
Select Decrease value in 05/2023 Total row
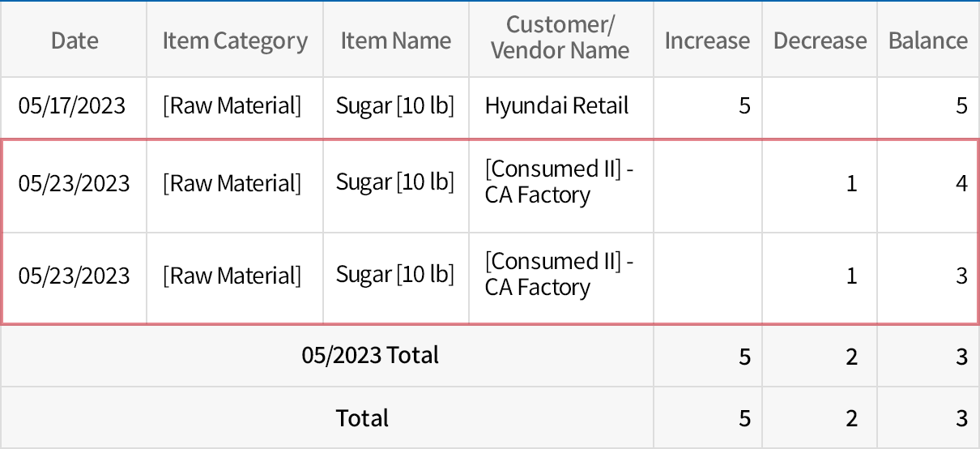[x=851, y=357]
